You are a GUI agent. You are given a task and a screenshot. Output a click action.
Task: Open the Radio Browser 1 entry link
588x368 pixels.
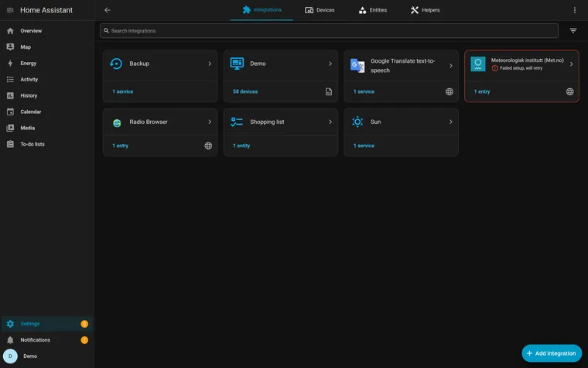click(x=121, y=146)
